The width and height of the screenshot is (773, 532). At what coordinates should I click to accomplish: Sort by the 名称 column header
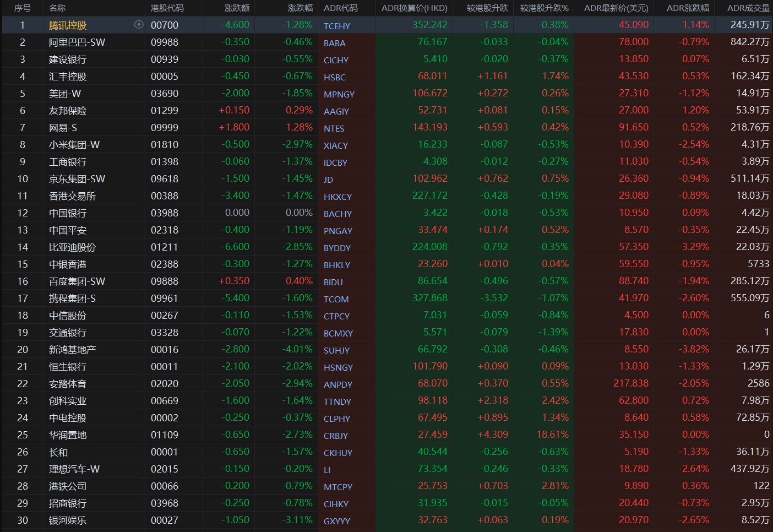pyautogui.click(x=57, y=8)
